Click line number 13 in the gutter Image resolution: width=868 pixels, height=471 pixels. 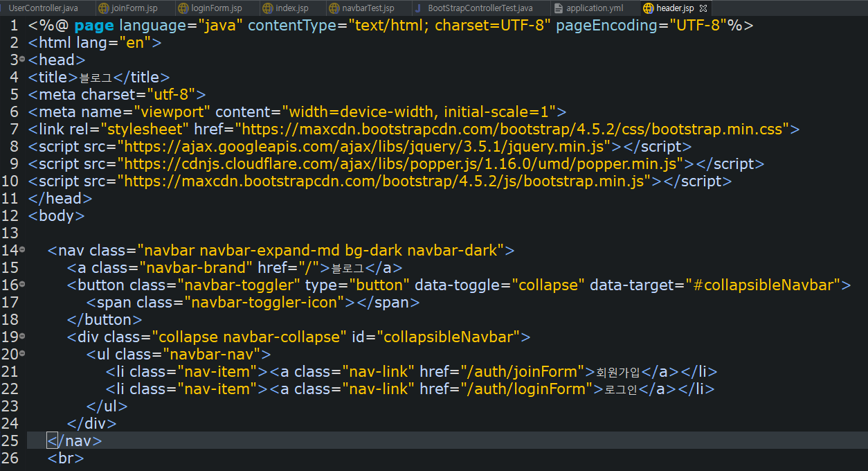pyautogui.click(x=10, y=233)
